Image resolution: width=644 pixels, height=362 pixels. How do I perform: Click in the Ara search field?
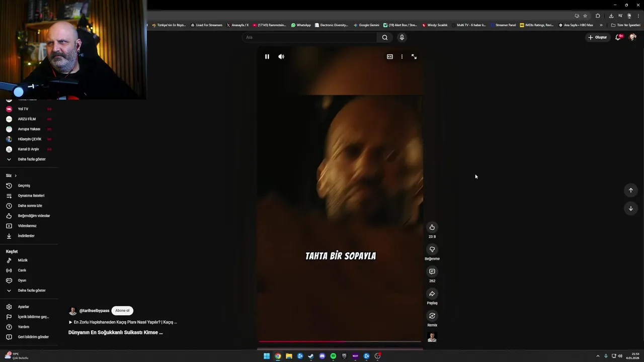(309, 37)
